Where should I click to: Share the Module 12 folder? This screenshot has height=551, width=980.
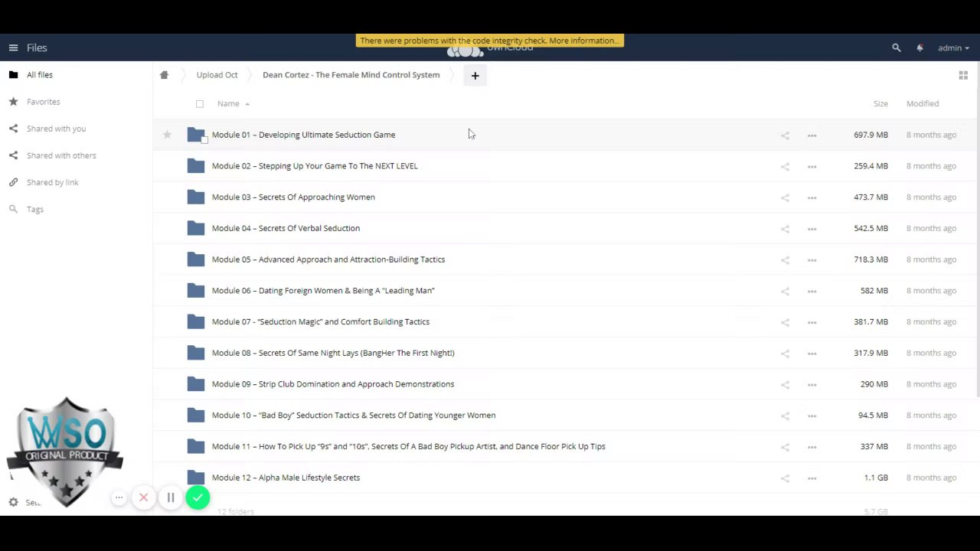(785, 478)
